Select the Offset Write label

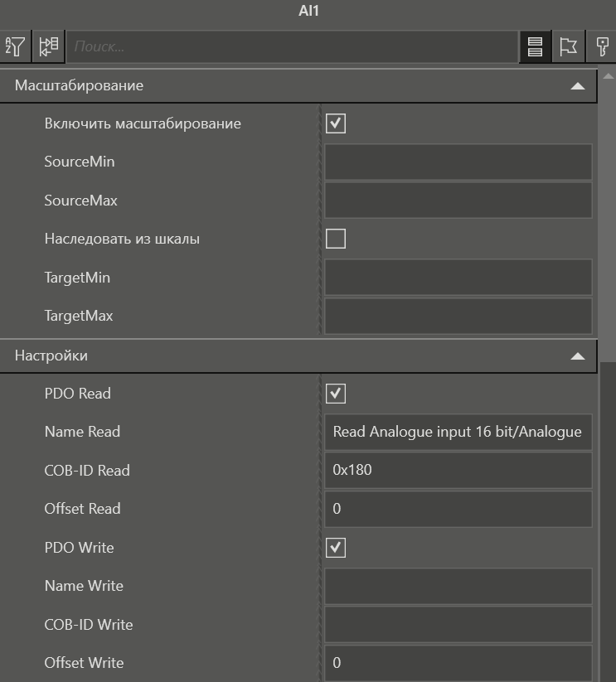click(x=84, y=663)
